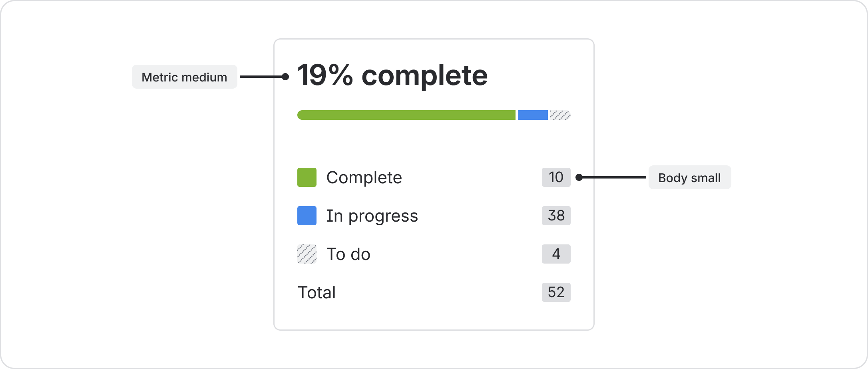This screenshot has width=868, height=369.
Task: Click the hatched To do legend square
Action: [x=307, y=254]
